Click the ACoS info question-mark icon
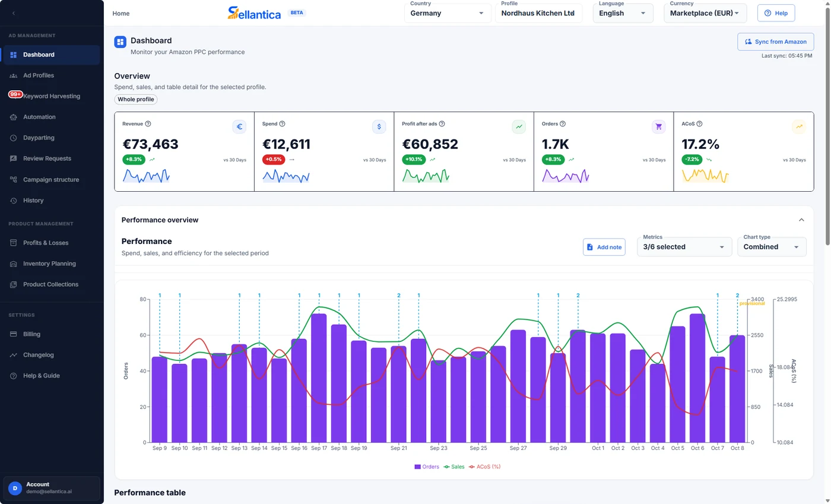 (x=699, y=124)
